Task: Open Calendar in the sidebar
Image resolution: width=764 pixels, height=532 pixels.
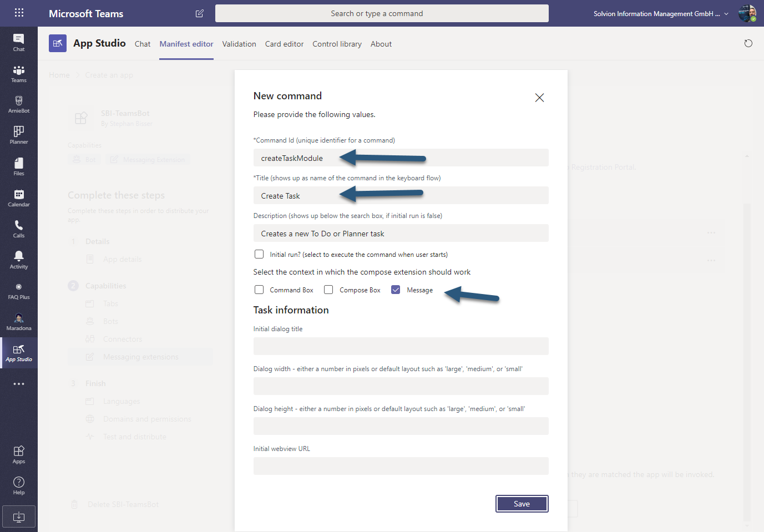Action: click(x=19, y=198)
